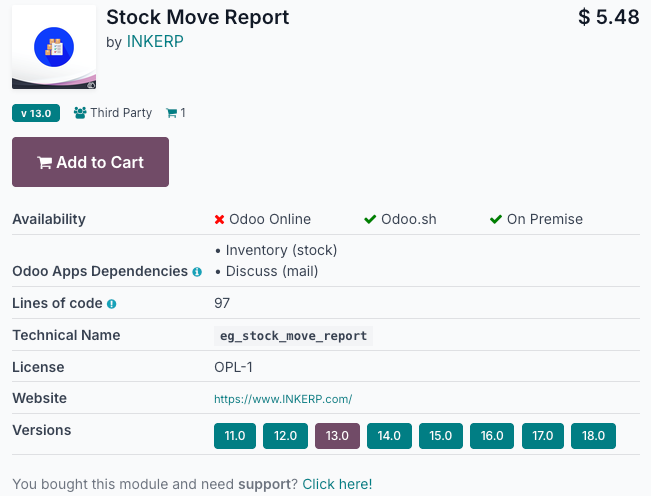This screenshot has width=651, height=496.
Task: Open the Stock Move Report app thumbnail
Action: point(54,47)
